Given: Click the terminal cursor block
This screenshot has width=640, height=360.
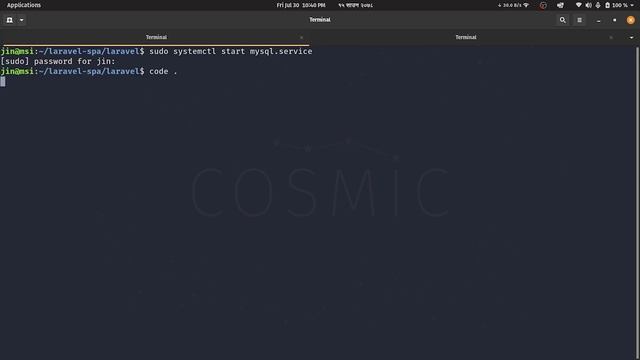Looking at the screenshot, I should click(3, 82).
